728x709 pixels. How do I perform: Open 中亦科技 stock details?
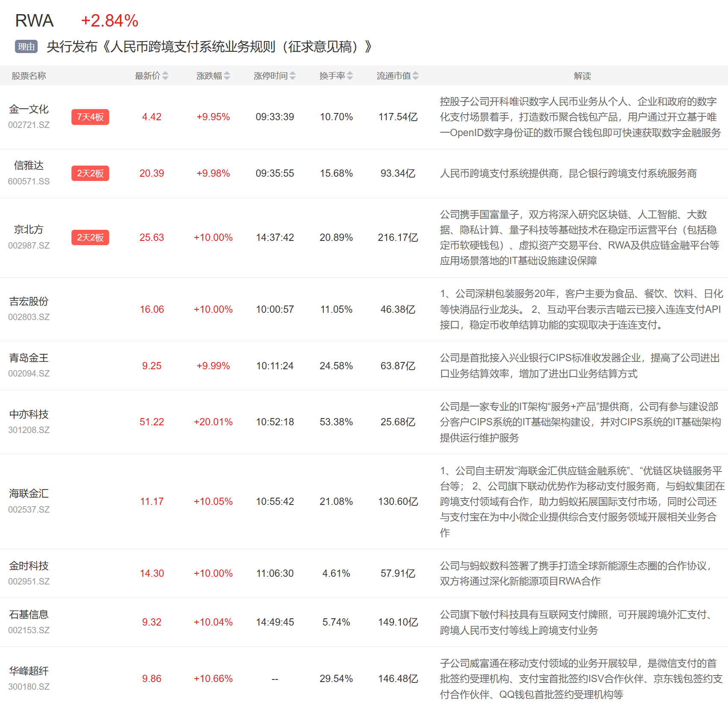29,414
